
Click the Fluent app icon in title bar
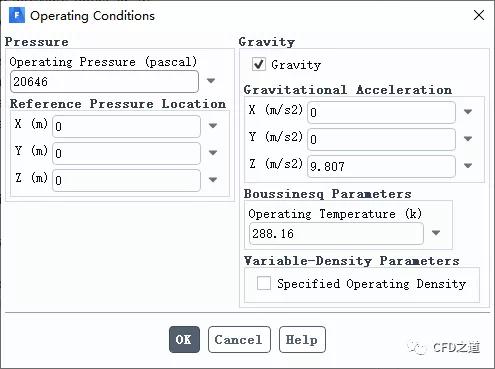tap(17, 15)
